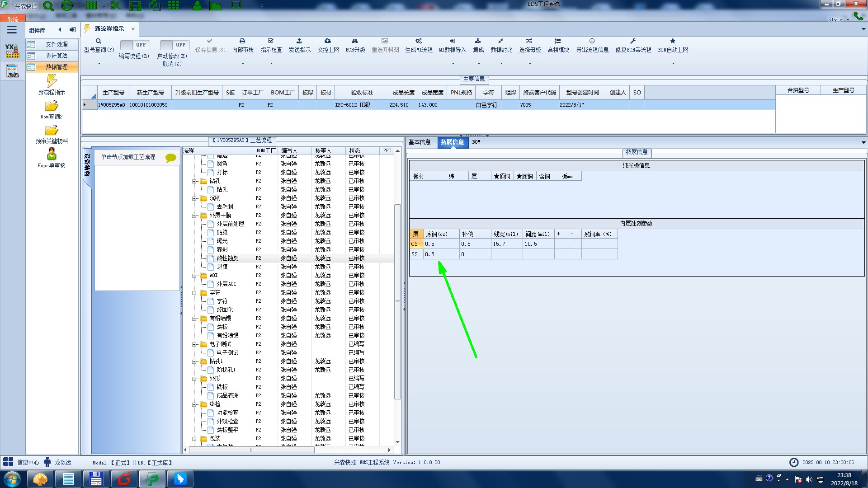Image resolution: width=868 pixels, height=488 pixels.
Task: Click 生成MI流程 gears icon
Action: (419, 41)
